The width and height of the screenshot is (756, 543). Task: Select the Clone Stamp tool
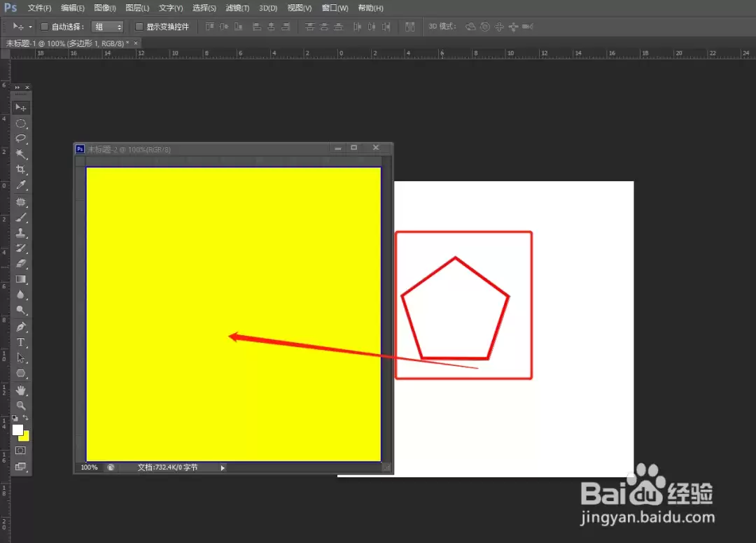click(x=21, y=233)
